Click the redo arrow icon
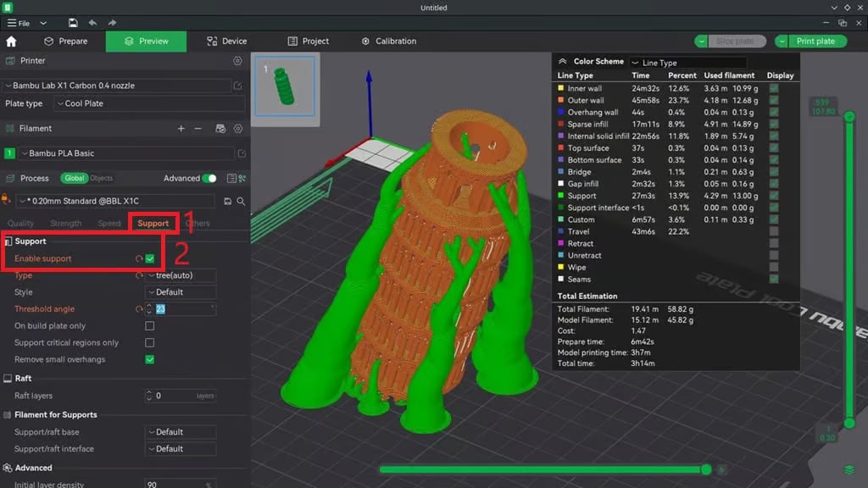The image size is (868, 488). (111, 23)
